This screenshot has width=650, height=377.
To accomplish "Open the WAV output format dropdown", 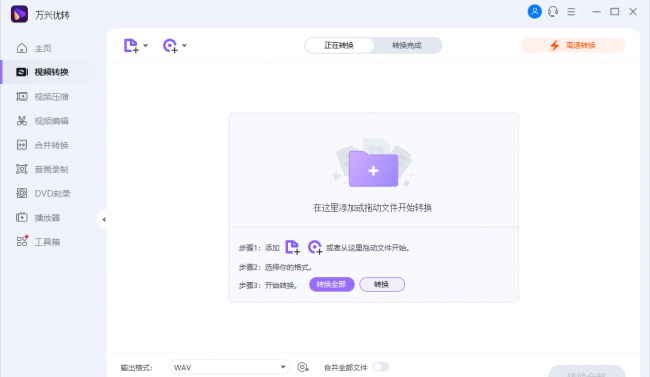I will pyautogui.click(x=229, y=367).
